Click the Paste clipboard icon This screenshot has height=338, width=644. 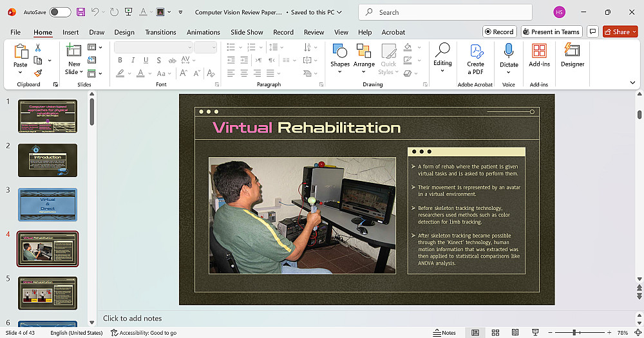[x=21, y=52]
